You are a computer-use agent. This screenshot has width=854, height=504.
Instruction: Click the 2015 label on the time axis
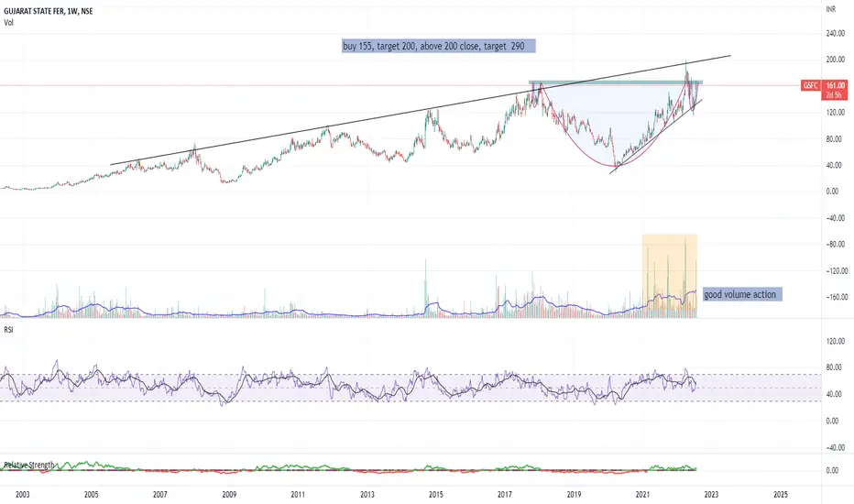pyautogui.click(x=436, y=495)
